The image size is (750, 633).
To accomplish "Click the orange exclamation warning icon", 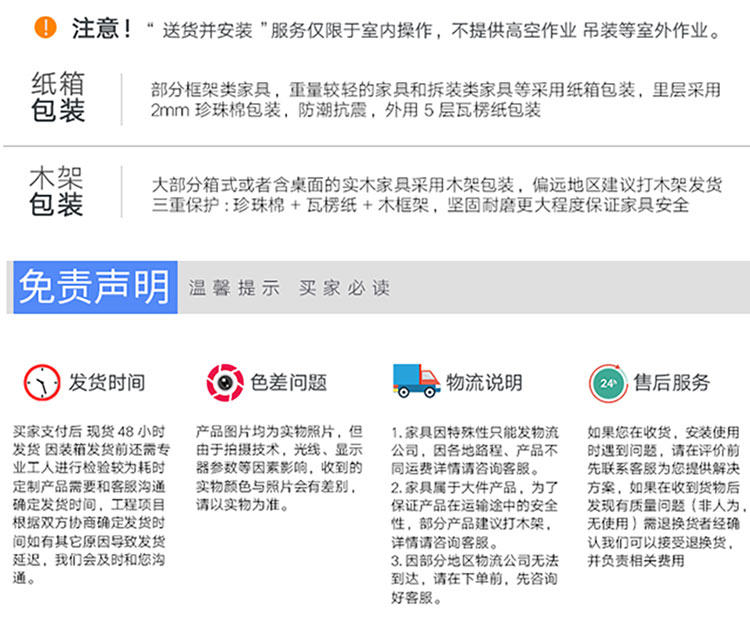I will (44, 28).
